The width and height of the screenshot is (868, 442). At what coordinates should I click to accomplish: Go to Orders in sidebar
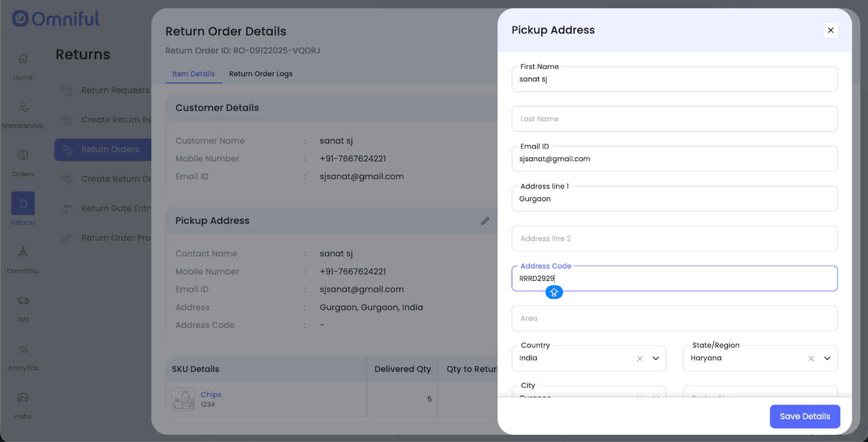[23, 155]
